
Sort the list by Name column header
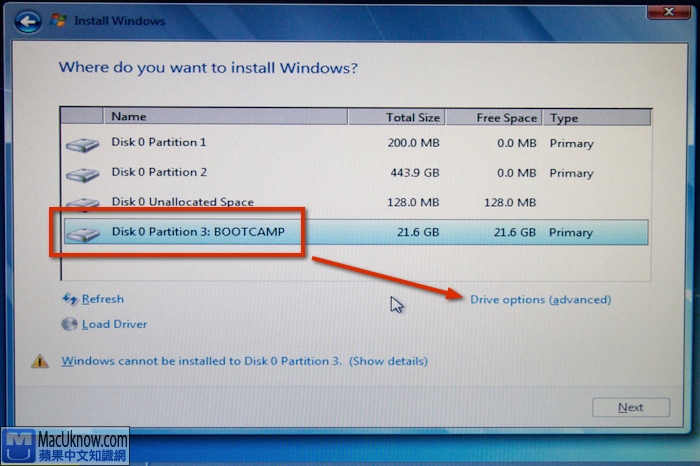point(128,117)
